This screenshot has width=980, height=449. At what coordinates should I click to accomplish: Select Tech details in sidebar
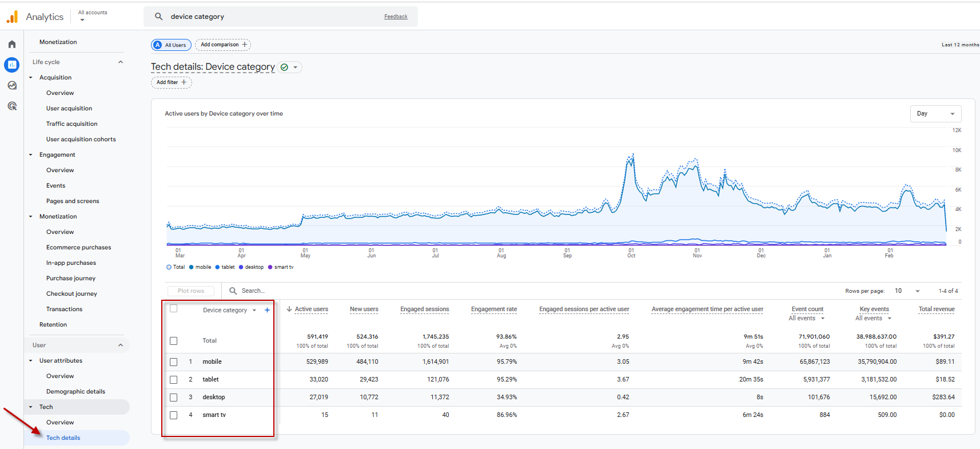[x=77, y=438]
